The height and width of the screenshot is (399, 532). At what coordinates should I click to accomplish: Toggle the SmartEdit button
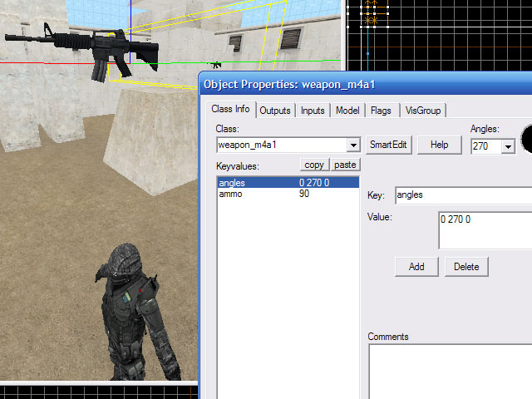pyautogui.click(x=388, y=145)
